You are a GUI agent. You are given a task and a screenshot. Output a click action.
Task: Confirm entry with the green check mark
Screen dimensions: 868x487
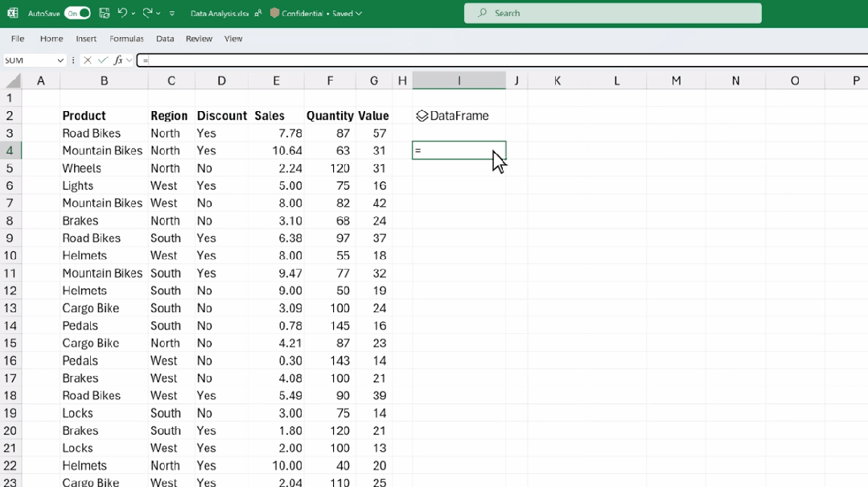[101, 60]
